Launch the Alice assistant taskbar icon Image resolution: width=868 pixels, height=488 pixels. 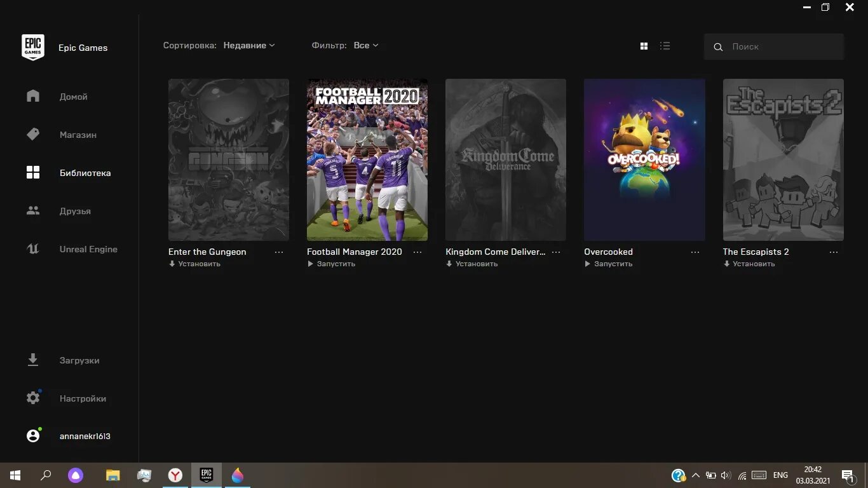tap(76, 475)
